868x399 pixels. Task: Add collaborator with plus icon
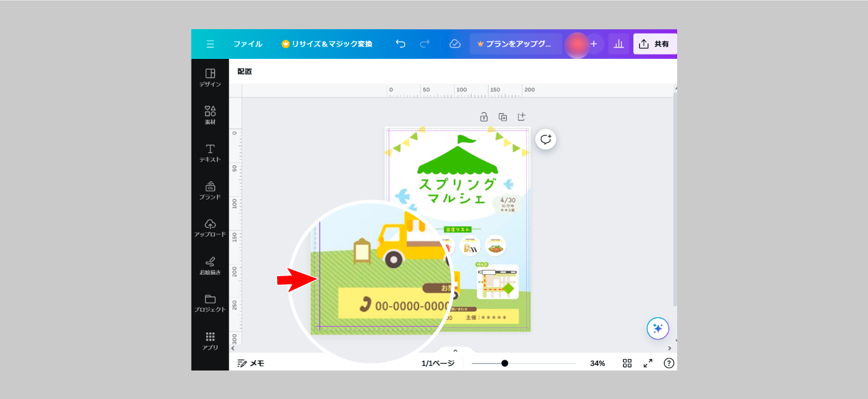pos(594,44)
